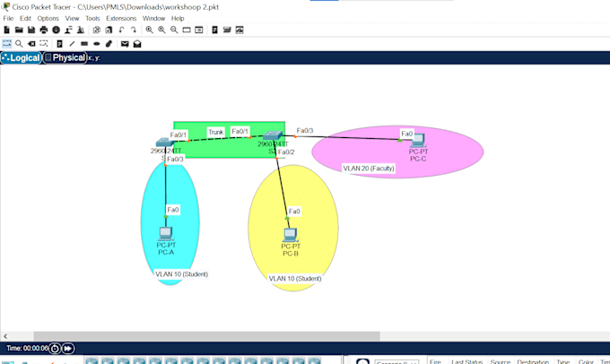Open the cluster association icon
The image size is (610, 364).
click(227, 30)
